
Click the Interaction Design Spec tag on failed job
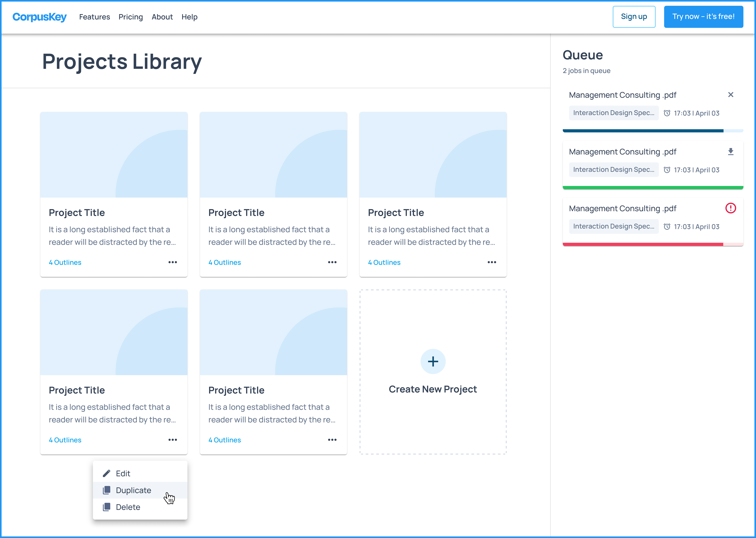[x=614, y=226]
